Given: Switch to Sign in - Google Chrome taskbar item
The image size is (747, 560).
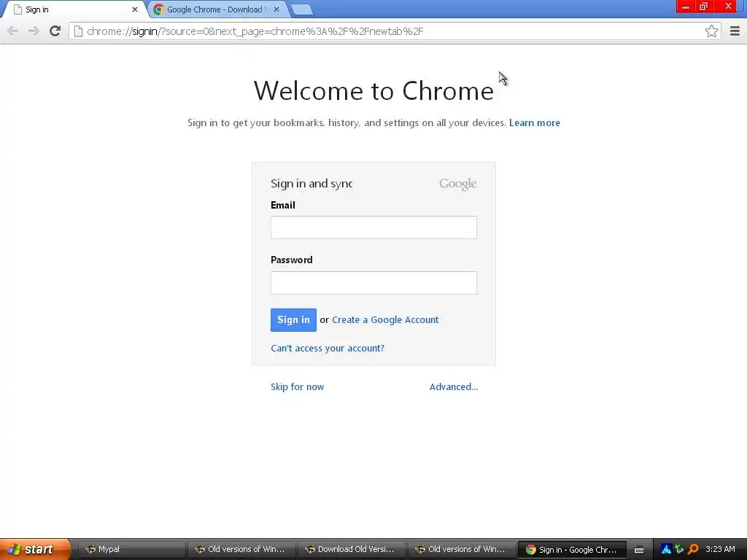Looking at the screenshot, I should (572, 550).
